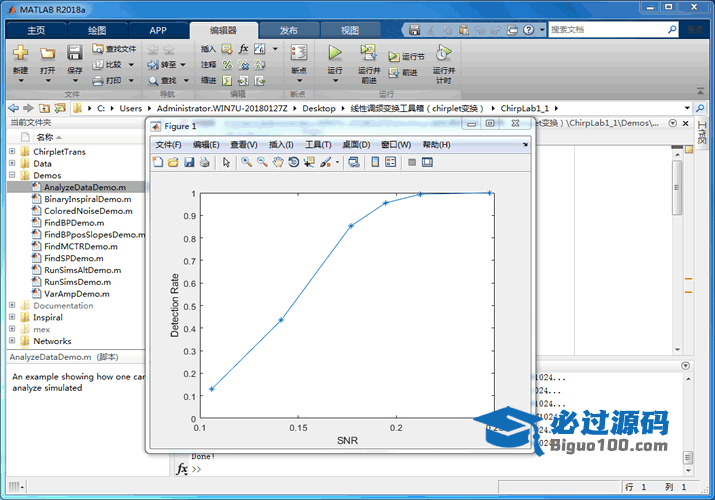
Task: Select the Pan hand tool in Figure 1
Action: tap(278, 162)
